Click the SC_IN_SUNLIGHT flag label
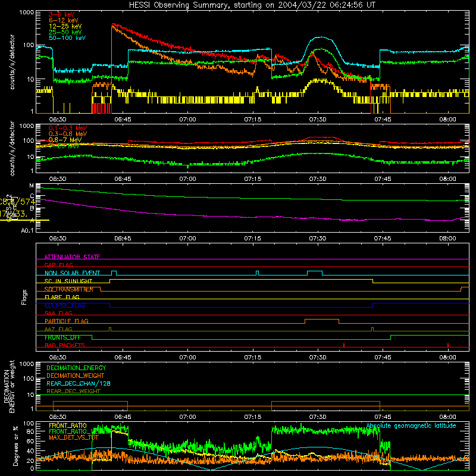 click(68, 281)
